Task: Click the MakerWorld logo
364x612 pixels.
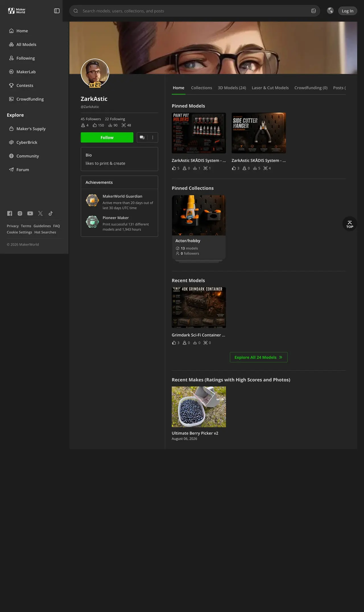Action: click(x=17, y=11)
